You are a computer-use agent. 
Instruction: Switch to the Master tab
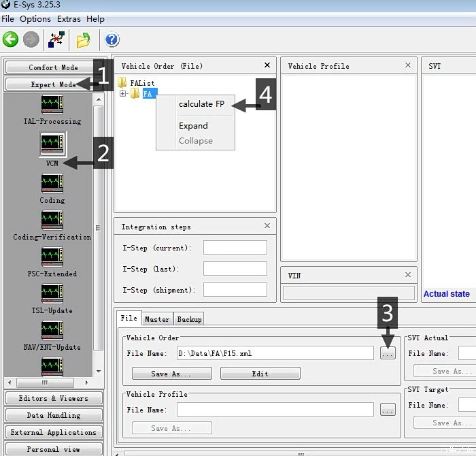click(157, 319)
